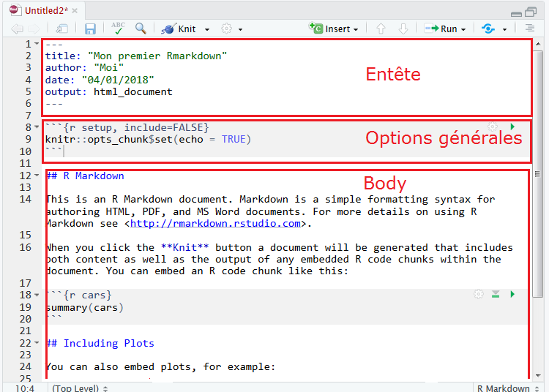Viewport: 549px width, 392px height.
Task: Run ABC spell check
Action: click(119, 29)
